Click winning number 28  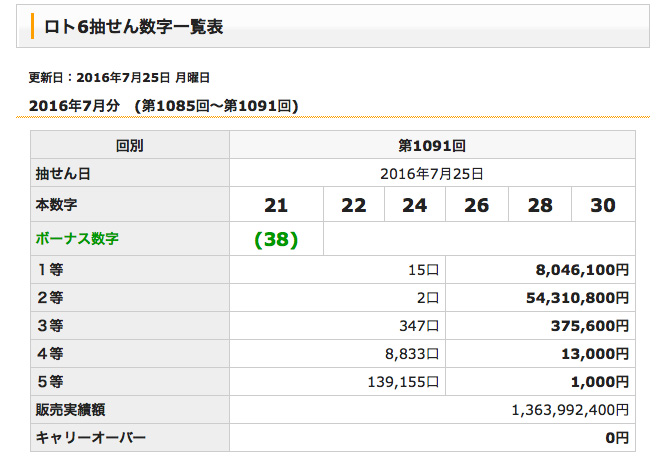[540, 205]
